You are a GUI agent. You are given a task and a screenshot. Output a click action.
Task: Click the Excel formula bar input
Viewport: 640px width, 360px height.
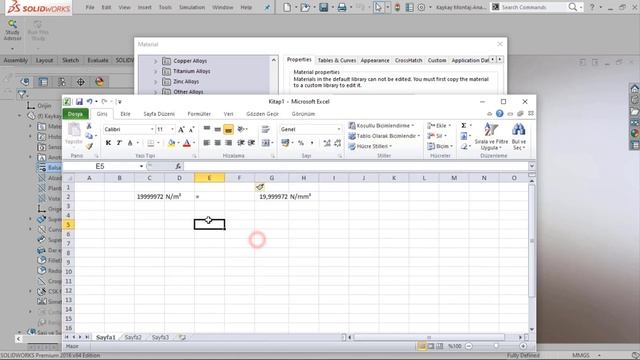coord(356,166)
